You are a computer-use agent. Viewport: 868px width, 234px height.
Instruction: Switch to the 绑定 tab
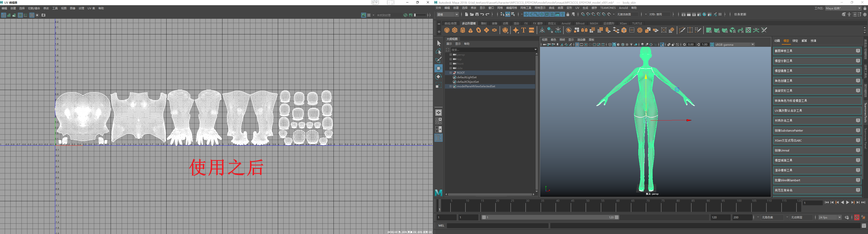coord(795,41)
